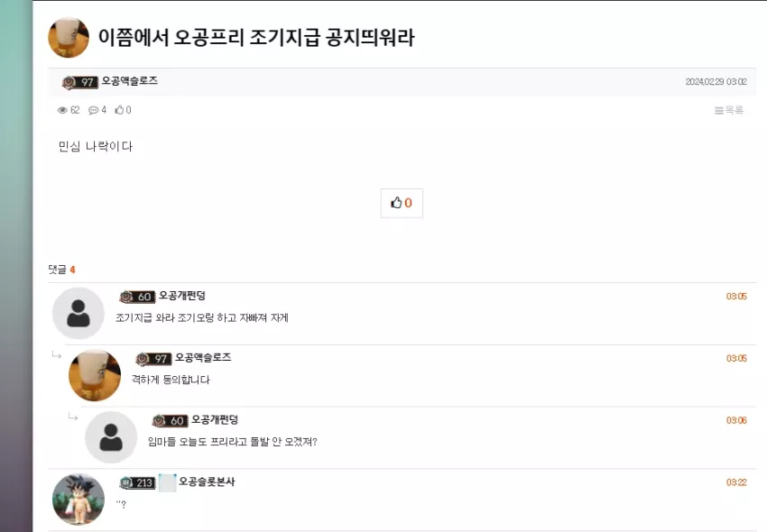Click reply arrow icon before 오공액슬로즈 reply
Viewport: 767px width, 532px height.
pos(56,355)
